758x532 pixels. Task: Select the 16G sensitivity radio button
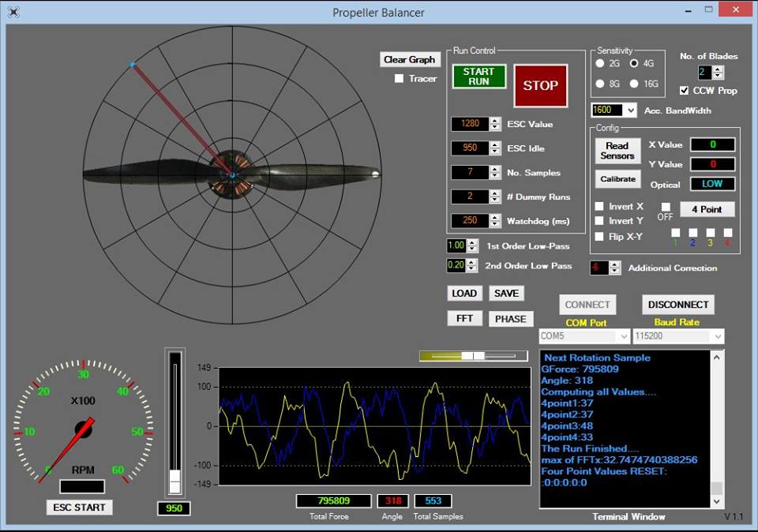pos(634,84)
